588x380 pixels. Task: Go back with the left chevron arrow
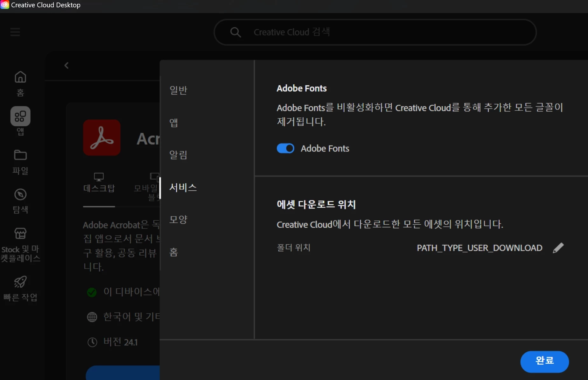pyautogui.click(x=66, y=65)
